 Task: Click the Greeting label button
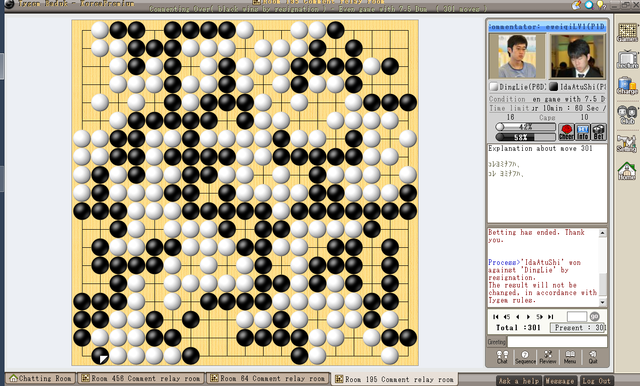[497, 342]
